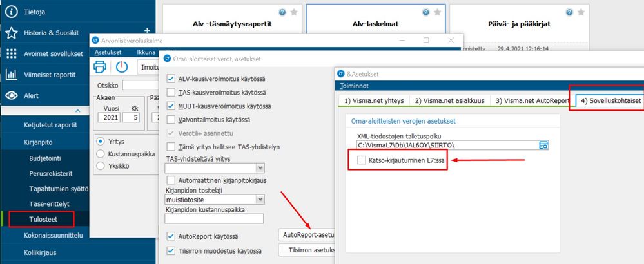Maximize the Arvonlisäverolaskelma window
Image resolution: width=644 pixels, height=264 pixels.
[426, 40]
